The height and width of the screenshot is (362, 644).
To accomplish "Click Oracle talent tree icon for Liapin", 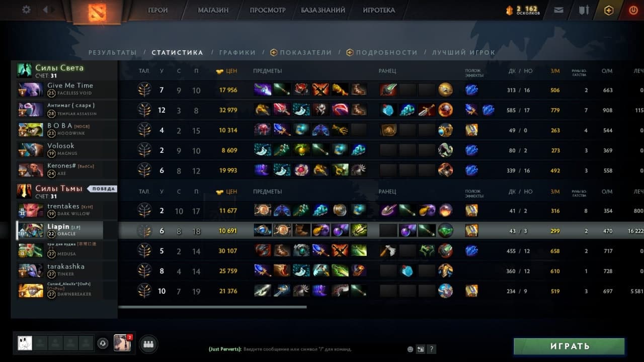I will (x=144, y=231).
